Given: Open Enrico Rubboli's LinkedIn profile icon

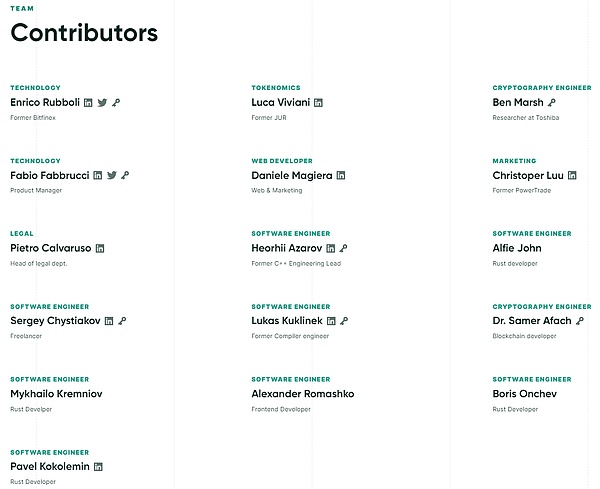Looking at the screenshot, I should (88, 102).
